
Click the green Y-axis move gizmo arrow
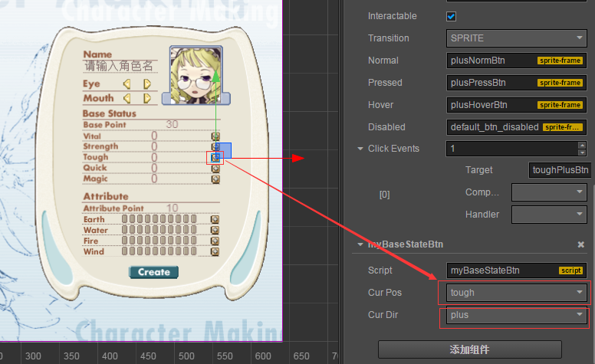click(215, 76)
